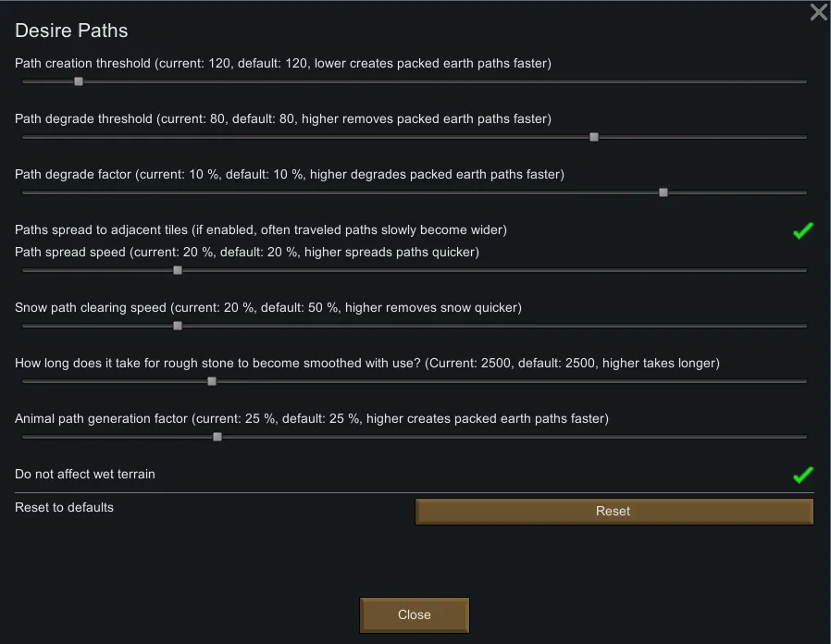Disable the 'Do not affect wet terrain' checkmark

[802, 475]
